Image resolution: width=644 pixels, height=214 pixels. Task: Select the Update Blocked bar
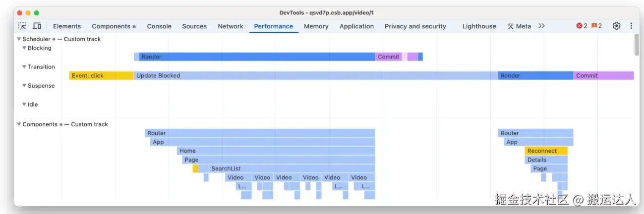(316, 76)
